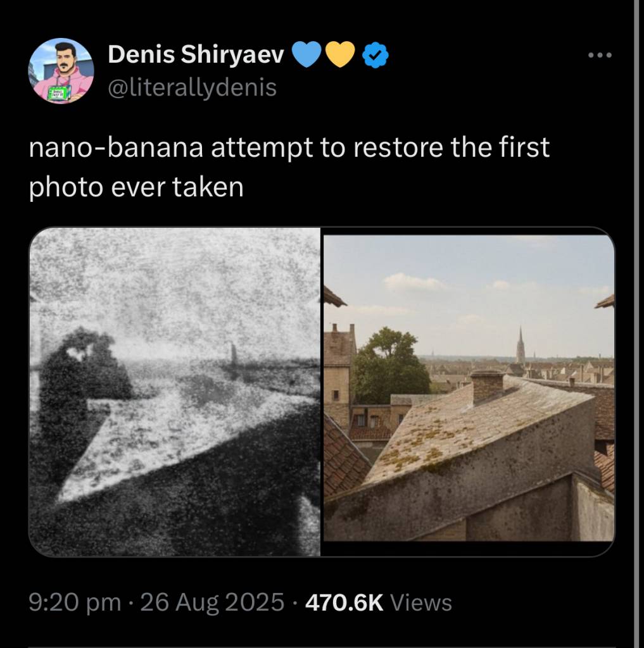
Task: Click the brick chimney in restored photo
Action: [486, 385]
